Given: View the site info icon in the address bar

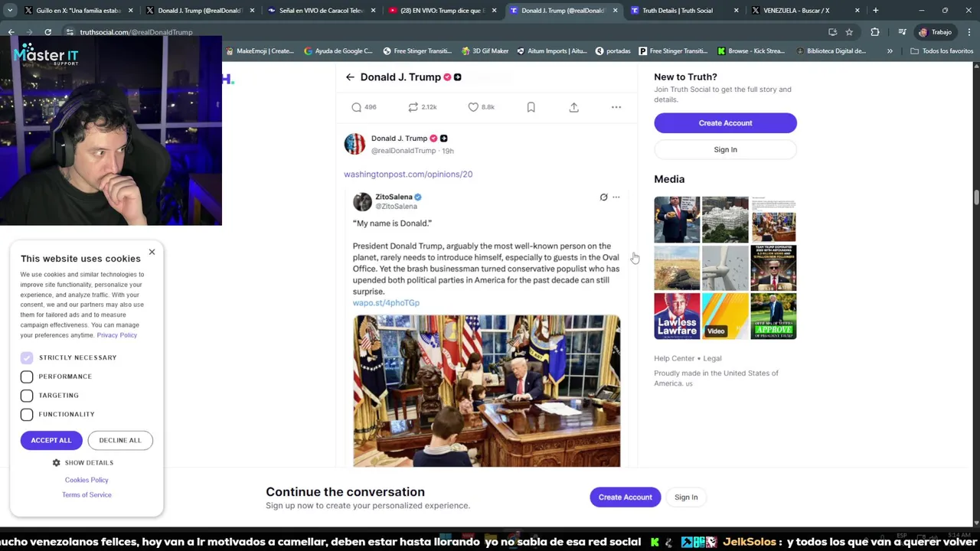Looking at the screenshot, I should pyautogui.click(x=70, y=32).
